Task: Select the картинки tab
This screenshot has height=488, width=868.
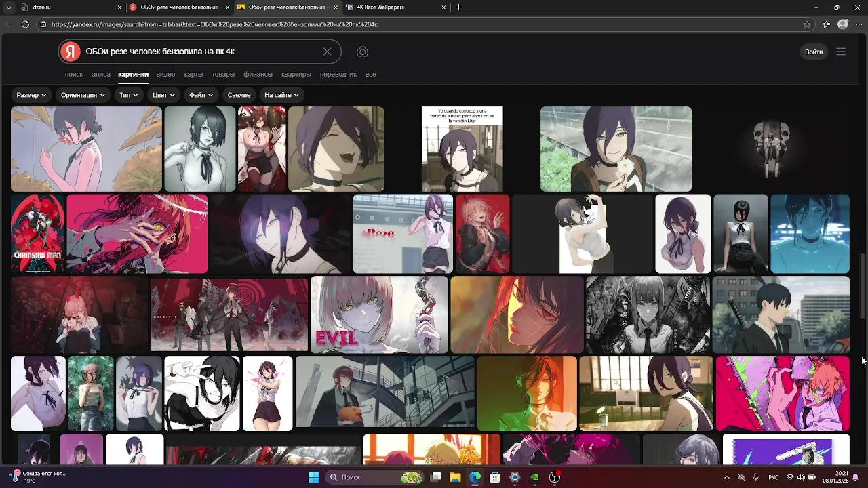Action: coord(133,74)
